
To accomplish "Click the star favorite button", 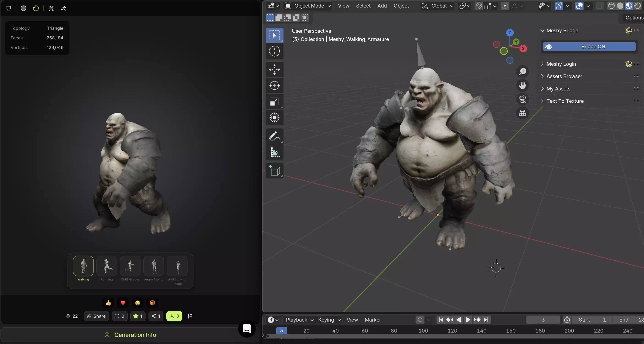I will 138,316.
